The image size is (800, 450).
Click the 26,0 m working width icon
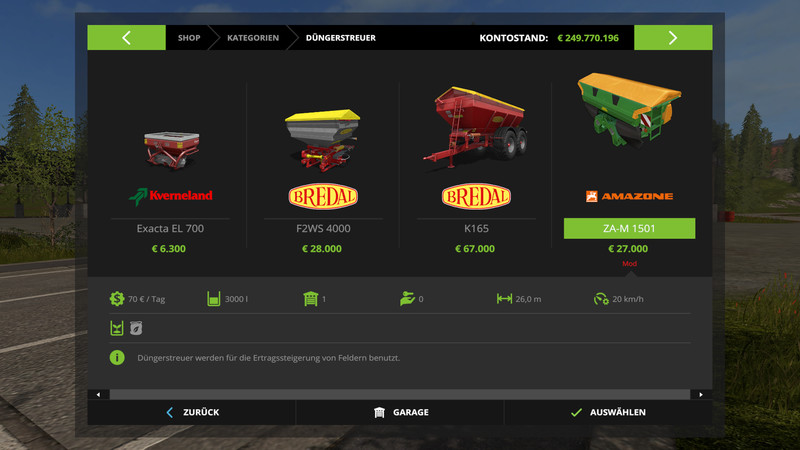[x=504, y=298]
